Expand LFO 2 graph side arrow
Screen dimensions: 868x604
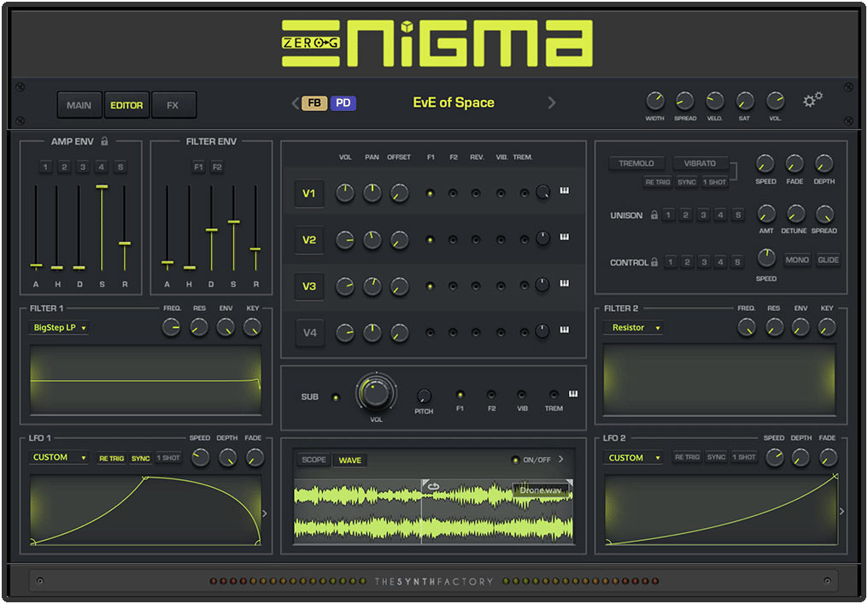point(842,511)
